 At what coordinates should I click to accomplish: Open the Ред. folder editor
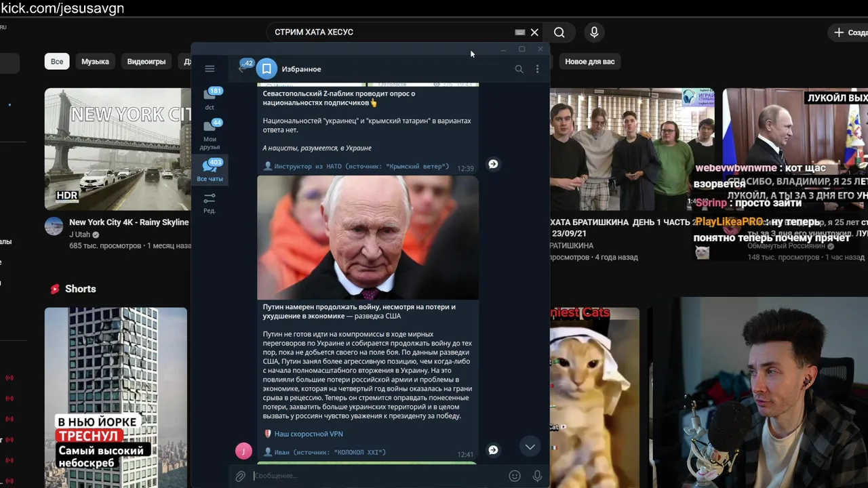(x=210, y=202)
